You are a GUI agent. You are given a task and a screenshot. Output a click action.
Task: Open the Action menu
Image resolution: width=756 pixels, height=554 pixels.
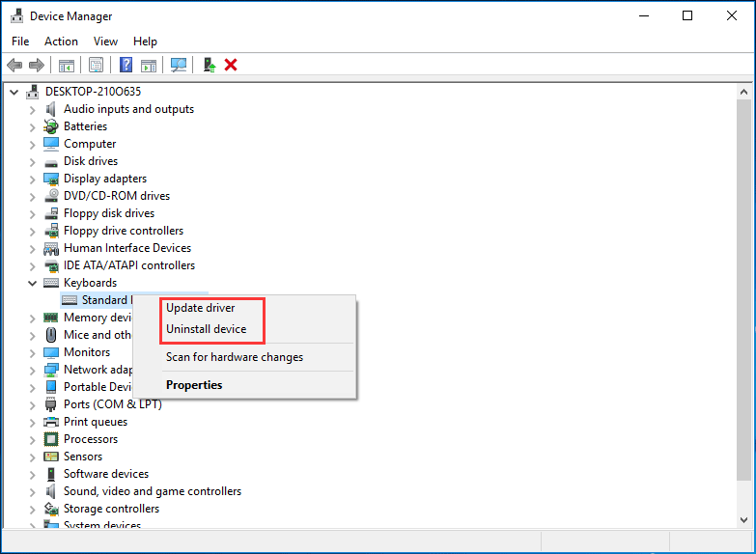61,42
